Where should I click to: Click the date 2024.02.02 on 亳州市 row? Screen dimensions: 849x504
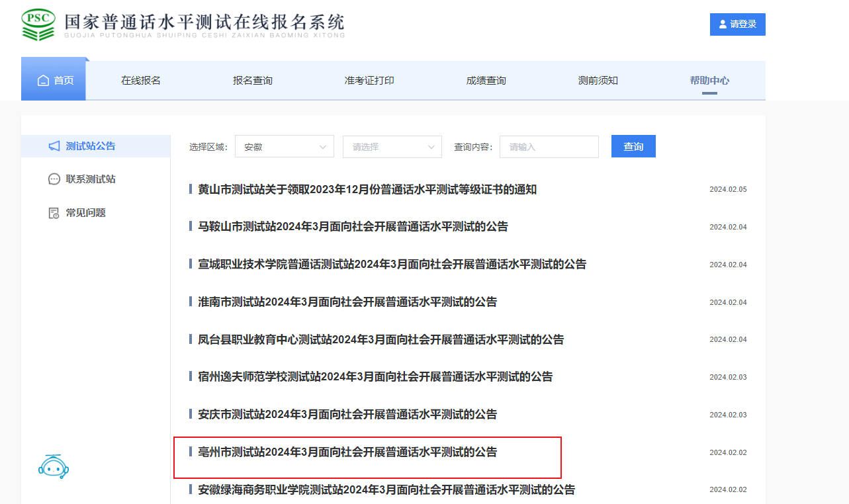coord(728,452)
